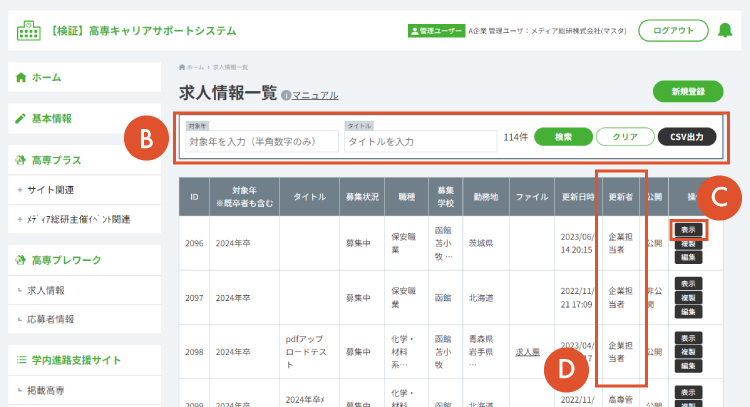Click 編集 button for row 2096

coord(688,257)
